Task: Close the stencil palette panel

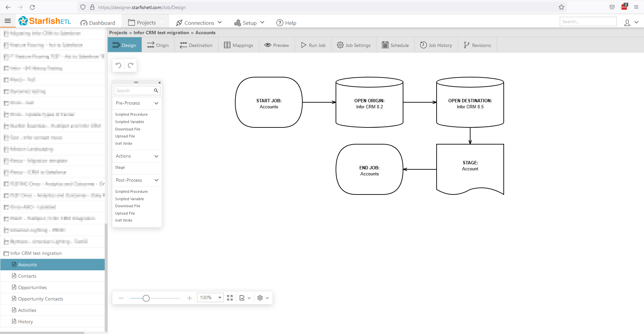Action: [159, 82]
